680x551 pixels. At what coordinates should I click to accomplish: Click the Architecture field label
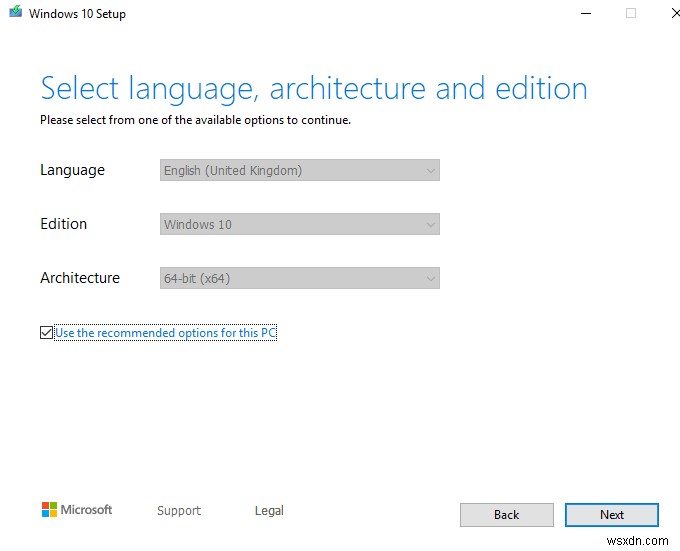point(80,277)
